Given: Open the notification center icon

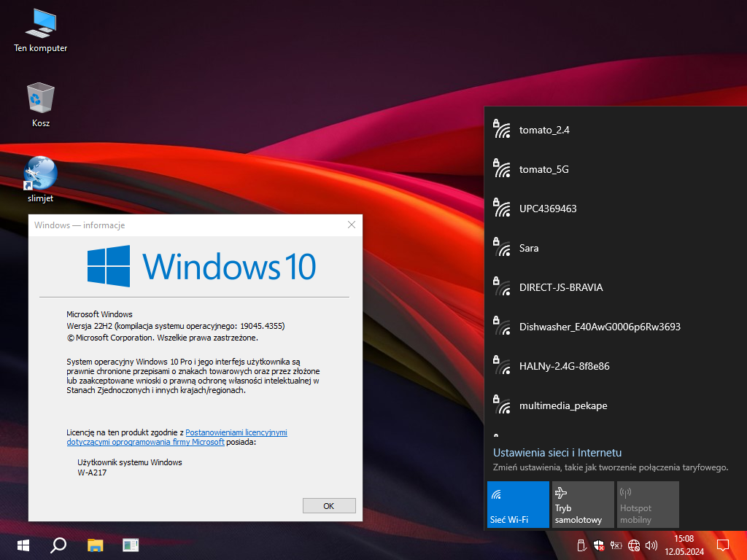Looking at the screenshot, I should pyautogui.click(x=723, y=545).
